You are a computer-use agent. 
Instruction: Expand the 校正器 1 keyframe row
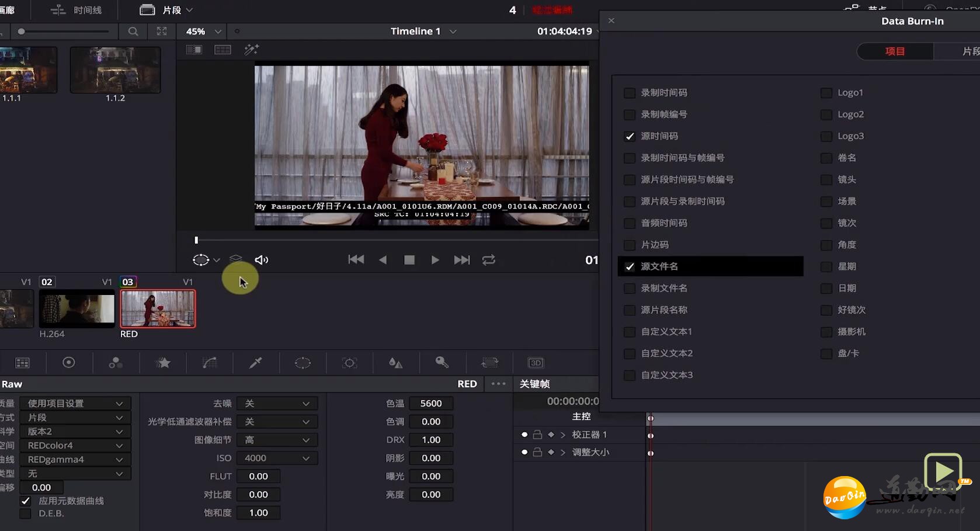[563, 435]
